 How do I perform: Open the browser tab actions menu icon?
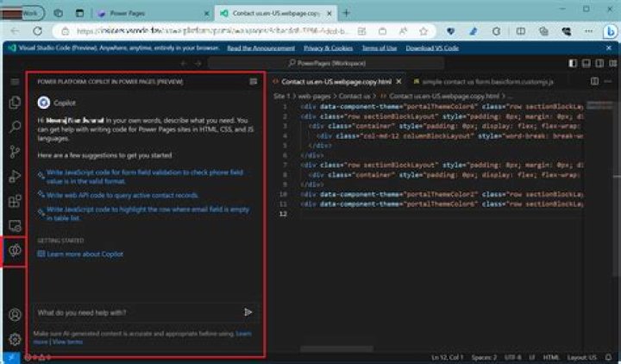(x=79, y=13)
